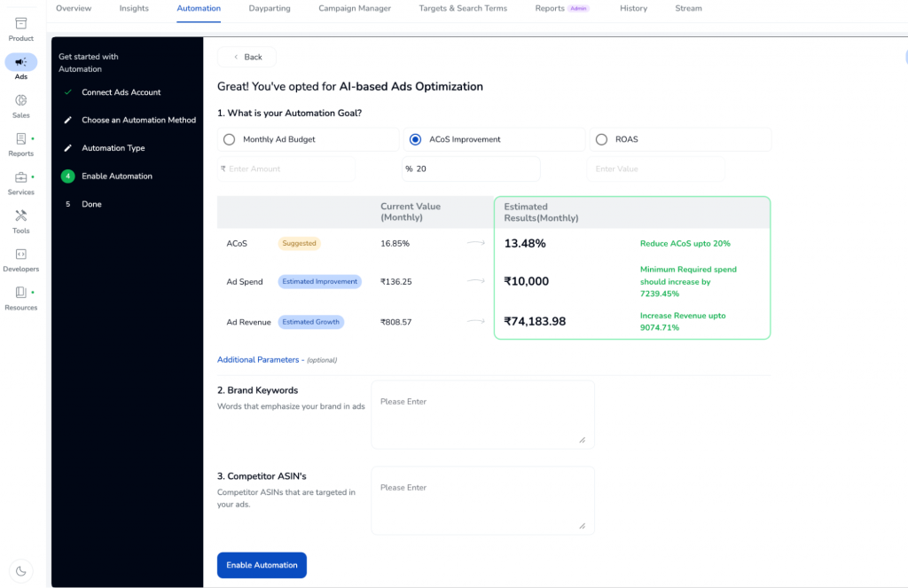Image resolution: width=908 pixels, height=588 pixels.
Task: Toggle dark mode with the moon icon
Action: (x=20, y=571)
